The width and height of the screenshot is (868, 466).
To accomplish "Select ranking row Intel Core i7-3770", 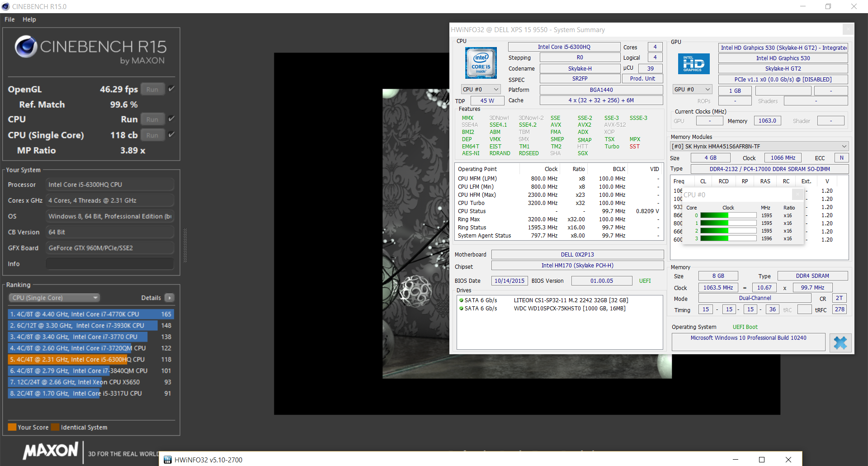I will pos(91,337).
